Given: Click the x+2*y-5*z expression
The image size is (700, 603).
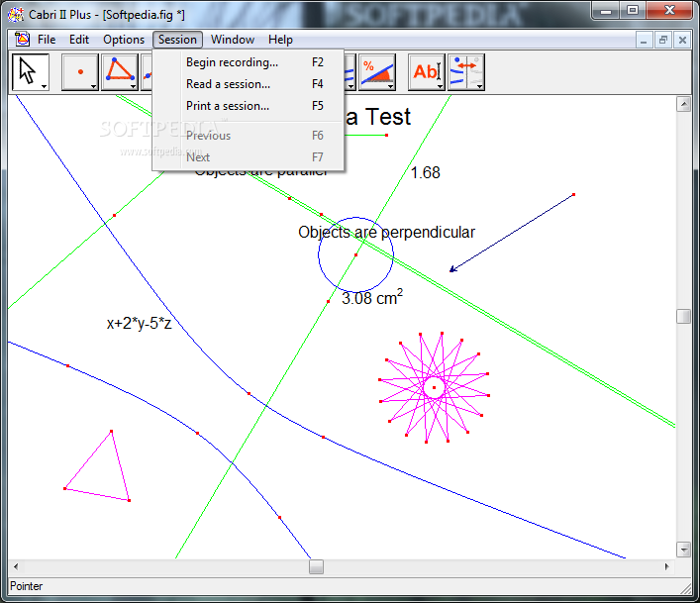Looking at the screenshot, I should (139, 323).
